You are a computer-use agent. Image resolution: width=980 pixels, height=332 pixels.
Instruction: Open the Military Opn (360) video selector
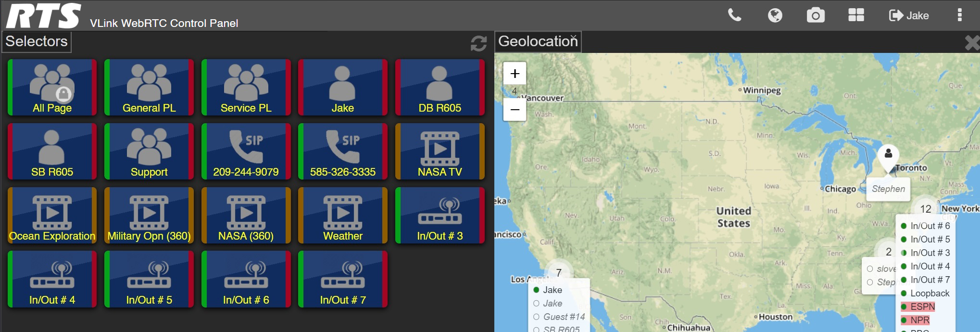(149, 215)
